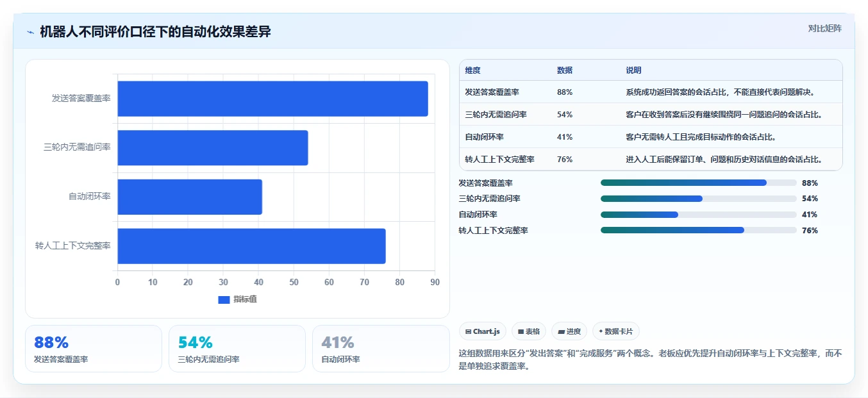Click the 50 tick on chart x-axis
Viewport: 868px width, 398px height.
(x=294, y=282)
